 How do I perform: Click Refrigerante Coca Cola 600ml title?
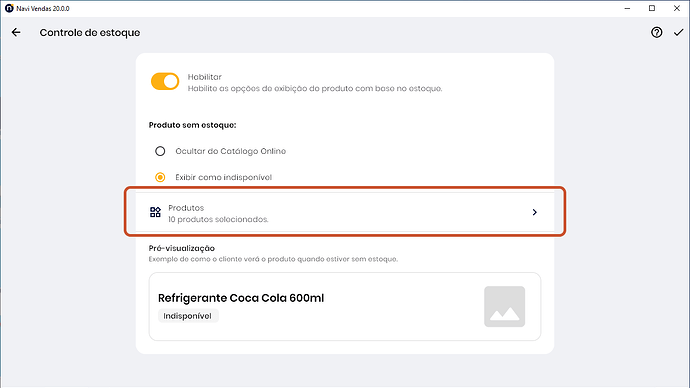(x=241, y=298)
